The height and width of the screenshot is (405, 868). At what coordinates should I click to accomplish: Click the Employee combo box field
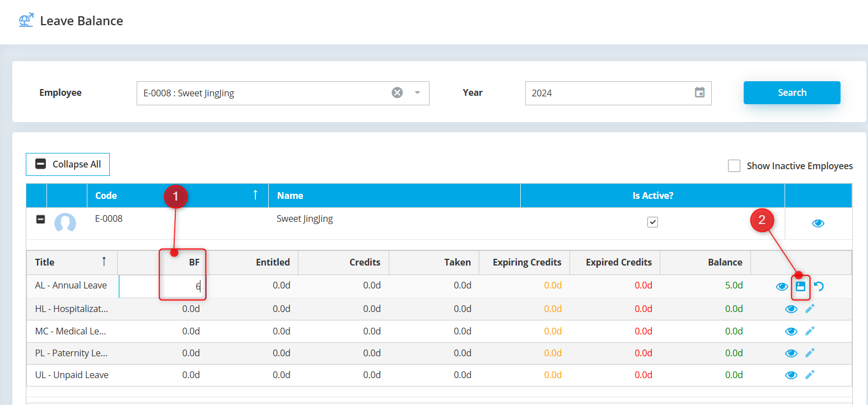point(283,93)
